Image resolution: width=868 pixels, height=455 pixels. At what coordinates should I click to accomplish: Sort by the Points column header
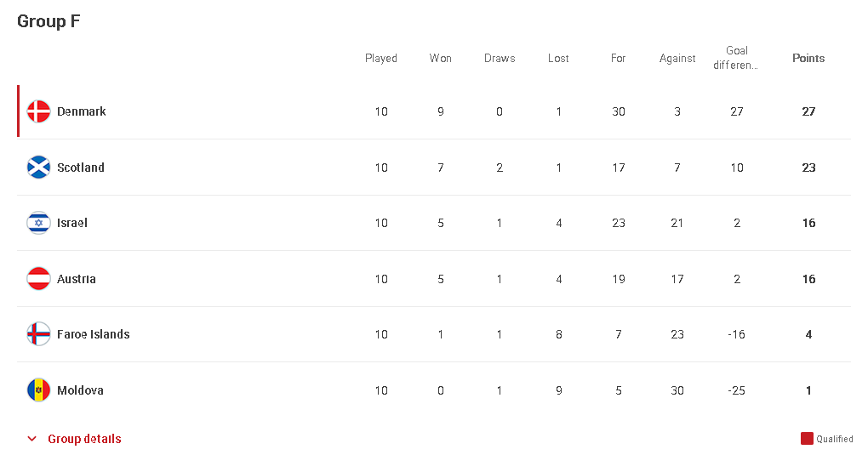tap(808, 58)
